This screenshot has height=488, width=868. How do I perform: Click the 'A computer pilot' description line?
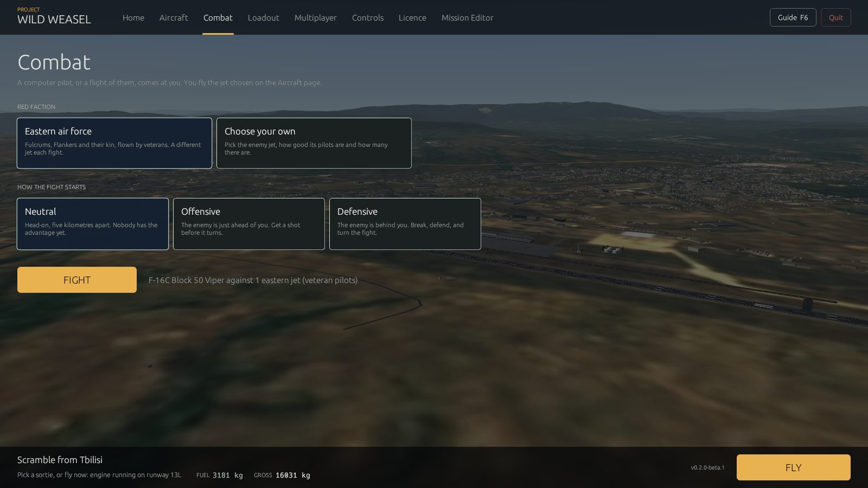tap(169, 83)
